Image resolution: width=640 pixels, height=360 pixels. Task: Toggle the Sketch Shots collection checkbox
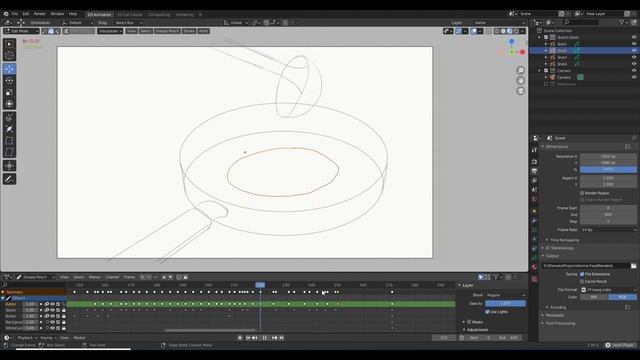546,37
